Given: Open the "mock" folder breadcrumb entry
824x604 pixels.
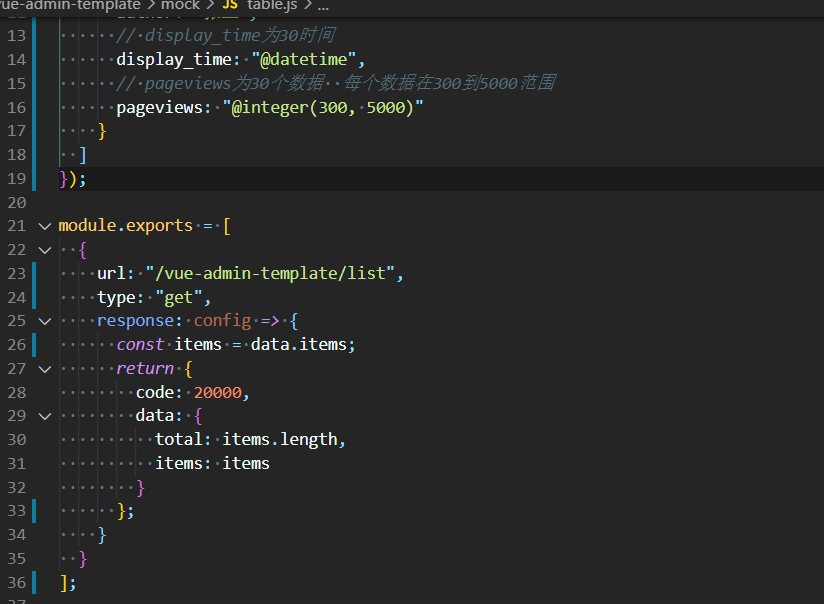Looking at the screenshot, I should pos(181,6).
